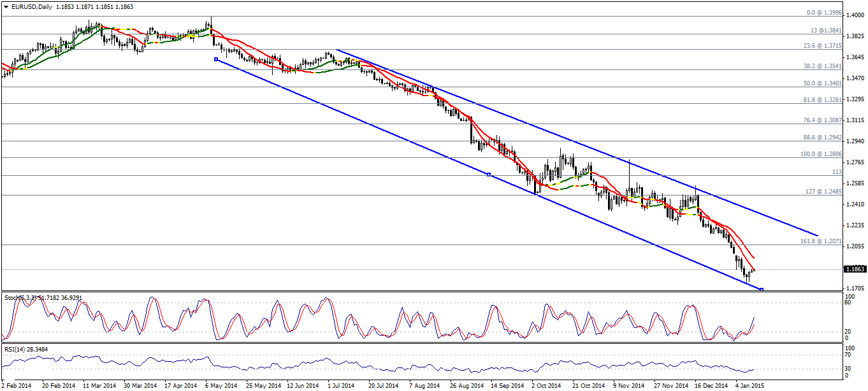Select the 23.6 @ 1.3715 Fibonacci label
This screenshot has width=868, height=391.
(822, 45)
